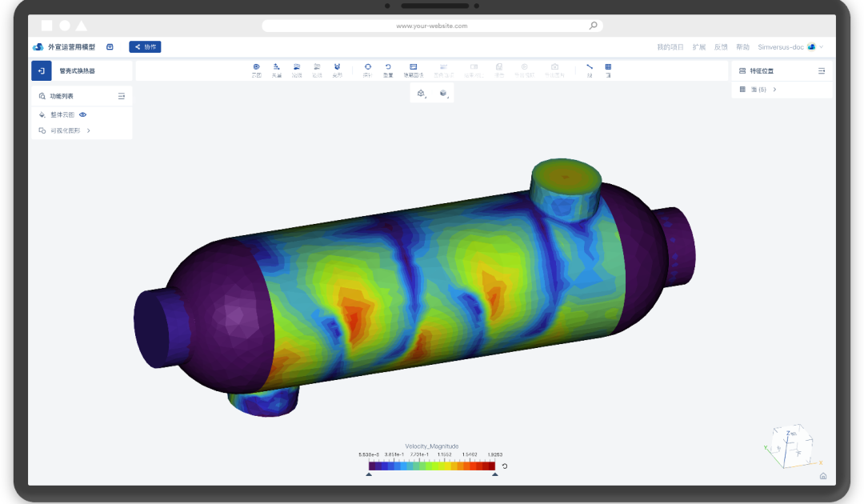The height and width of the screenshot is (504, 864).
Task: Toggle visibility eye of 整体云图
Action: click(82, 114)
